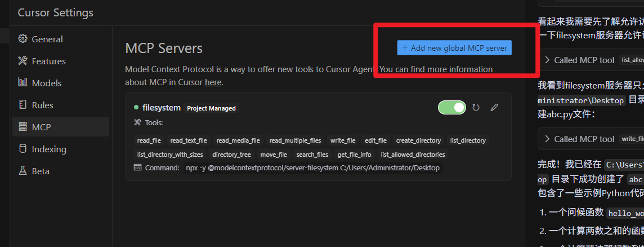Select the MCP settings section
Image resolution: width=644 pixels, height=247 pixels.
tap(61, 127)
